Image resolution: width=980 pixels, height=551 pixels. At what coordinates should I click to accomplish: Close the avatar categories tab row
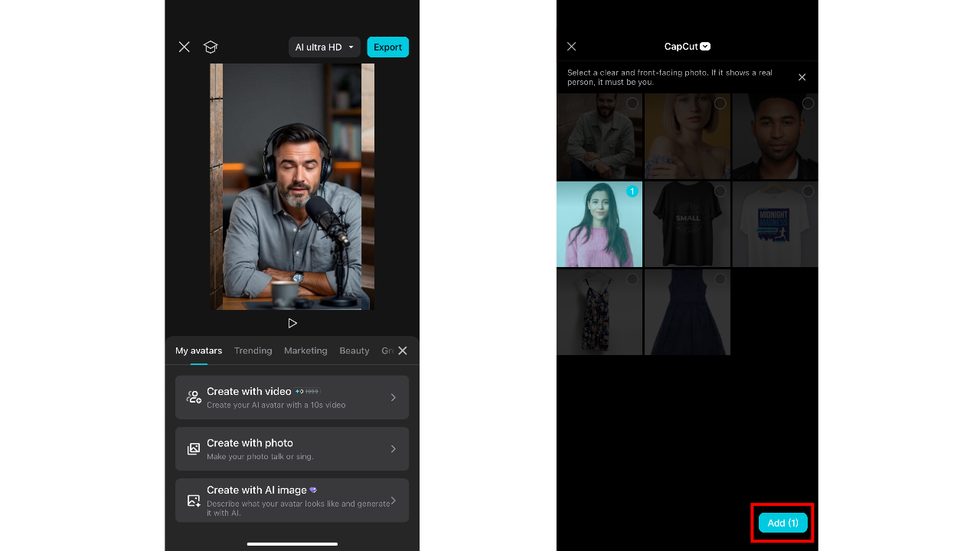pyautogui.click(x=403, y=350)
